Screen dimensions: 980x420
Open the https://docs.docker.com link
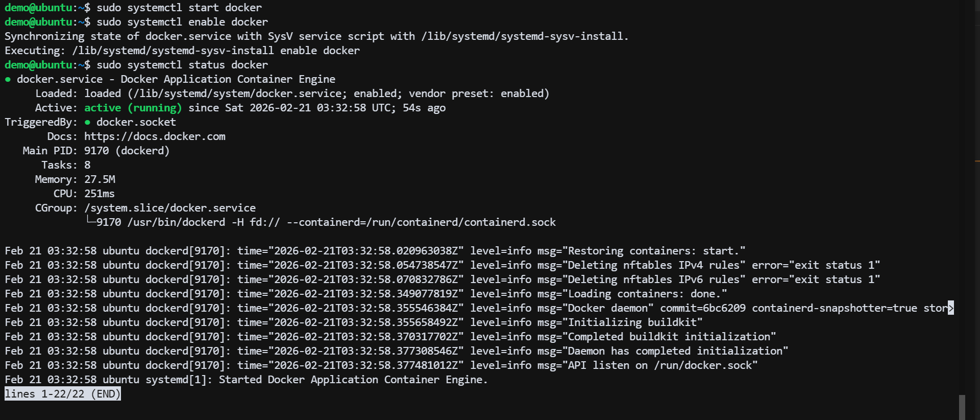(155, 136)
